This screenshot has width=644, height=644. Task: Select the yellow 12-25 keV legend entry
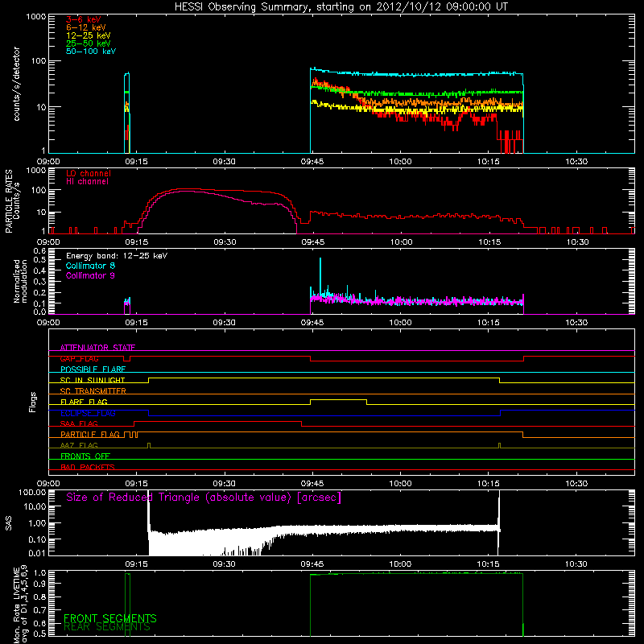point(89,35)
